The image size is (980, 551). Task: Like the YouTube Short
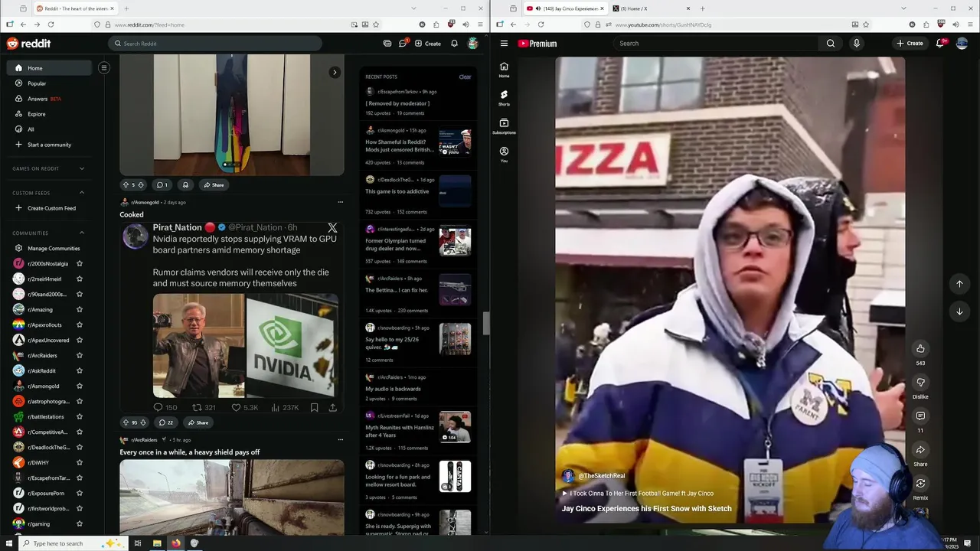coord(920,348)
